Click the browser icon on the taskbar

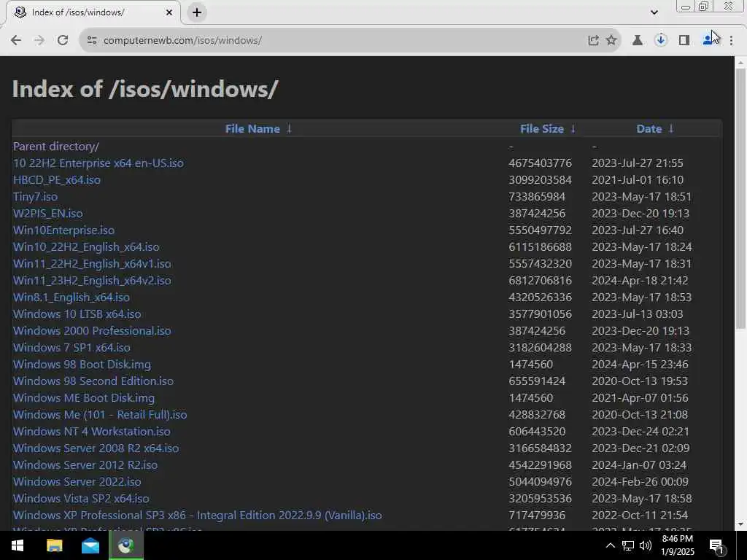click(126, 545)
